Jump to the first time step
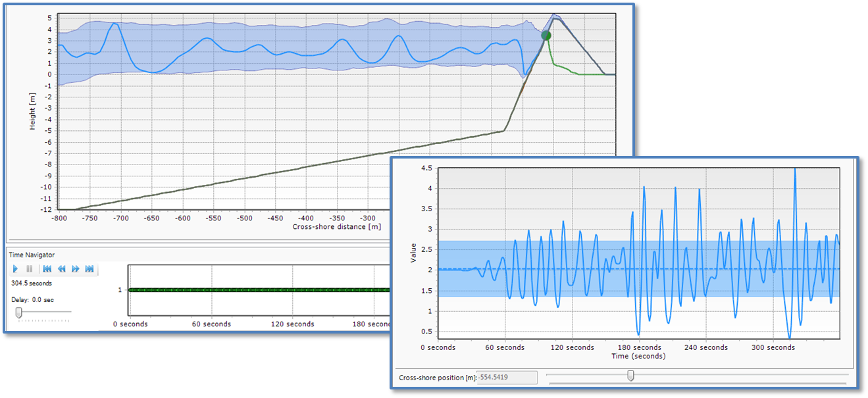The height and width of the screenshot is (398, 868). coord(47,269)
